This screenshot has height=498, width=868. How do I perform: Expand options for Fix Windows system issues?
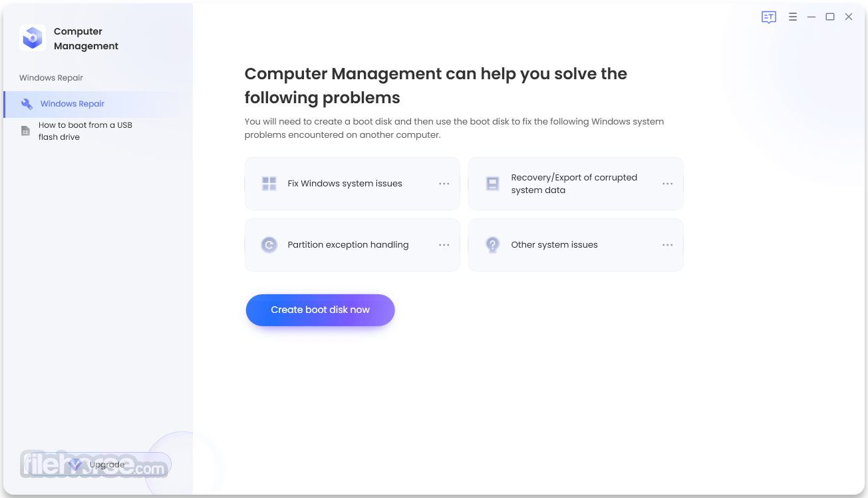(x=444, y=184)
